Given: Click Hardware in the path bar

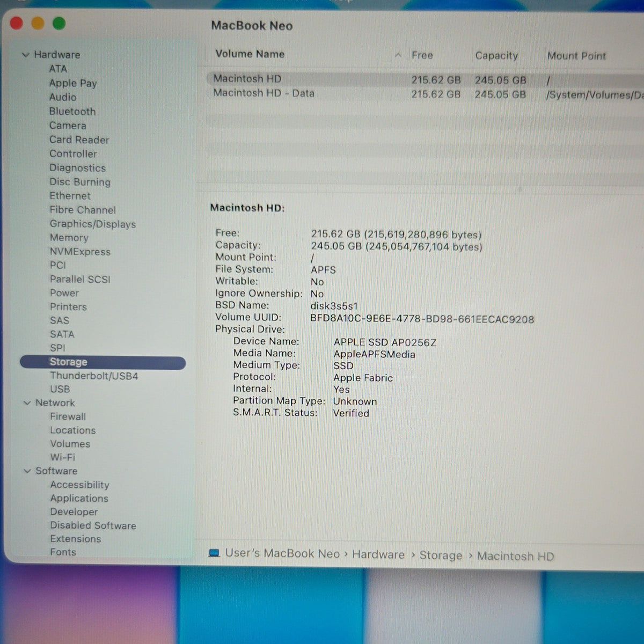Looking at the screenshot, I should [x=378, y=555].
